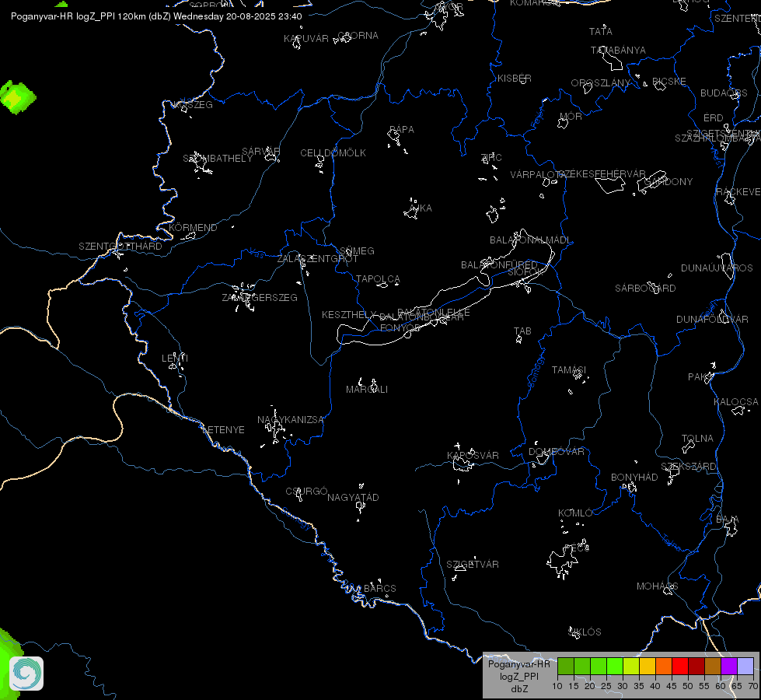Select the orange 40-45 dBZ legend swatch
Screen dimensions: 761x700
(664, 667)
